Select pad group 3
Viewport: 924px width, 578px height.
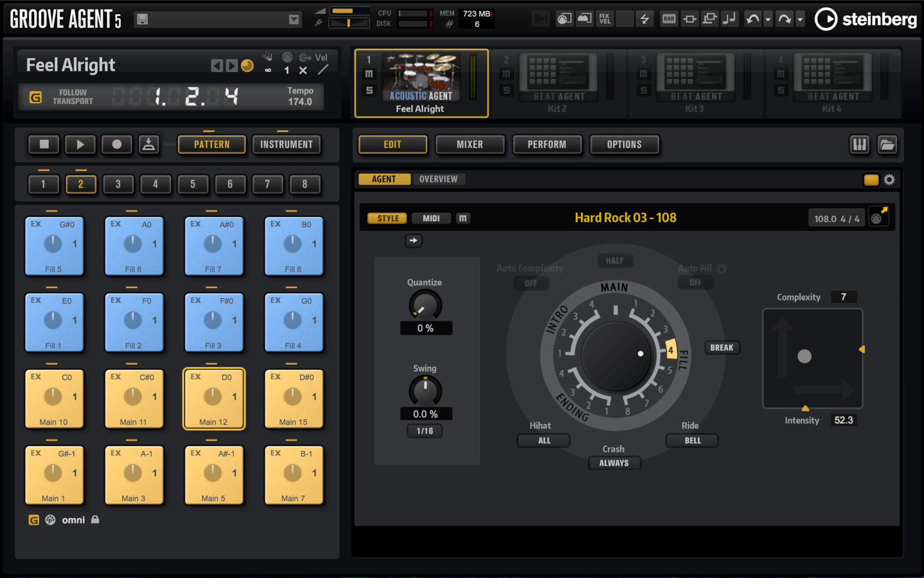(x=118, y=184)
